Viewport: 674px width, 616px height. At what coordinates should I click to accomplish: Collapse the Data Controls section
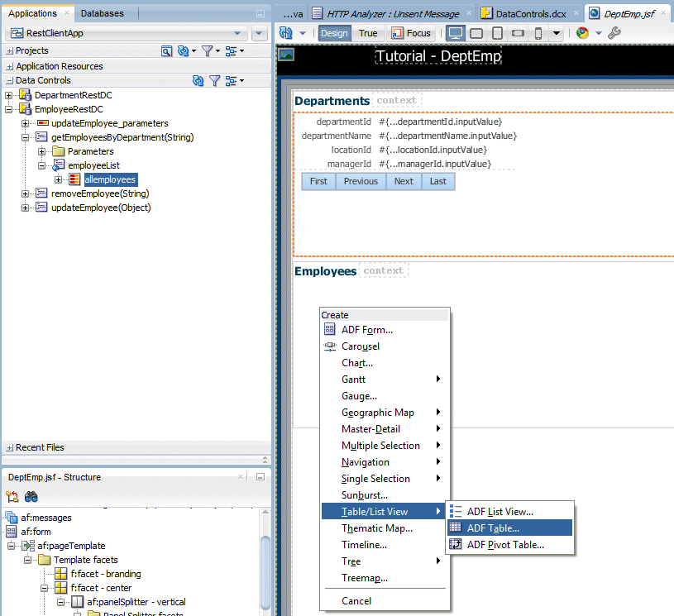click(x=9, y=81)
